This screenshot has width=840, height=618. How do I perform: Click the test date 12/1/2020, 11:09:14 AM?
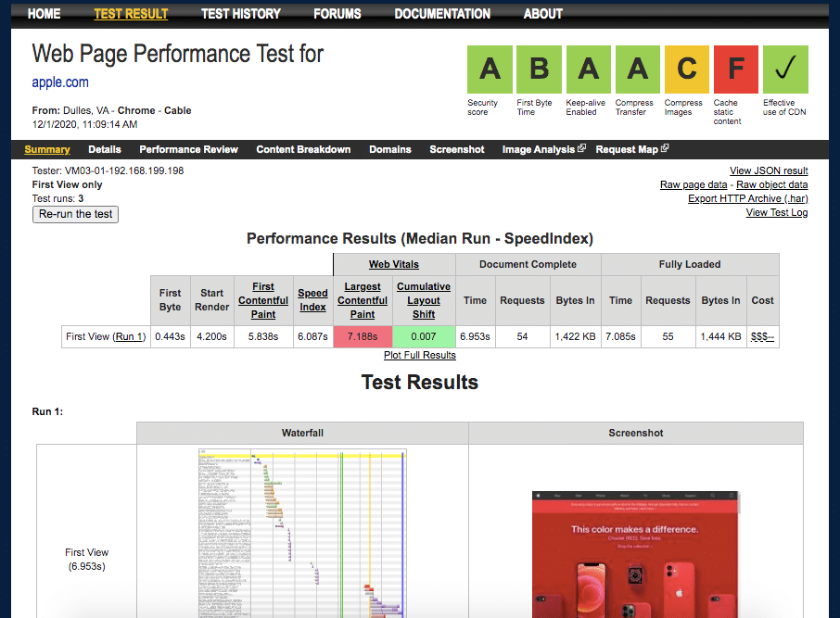point(84,124)
